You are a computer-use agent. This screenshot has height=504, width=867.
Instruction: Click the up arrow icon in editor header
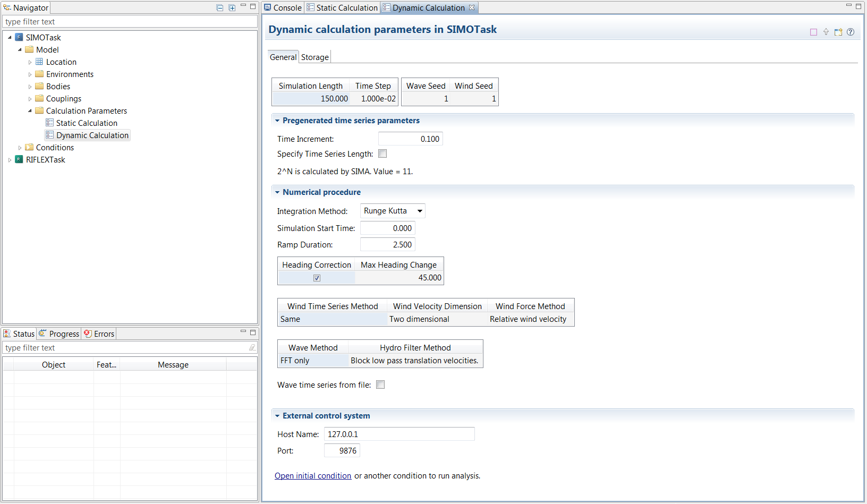(826, 32)
